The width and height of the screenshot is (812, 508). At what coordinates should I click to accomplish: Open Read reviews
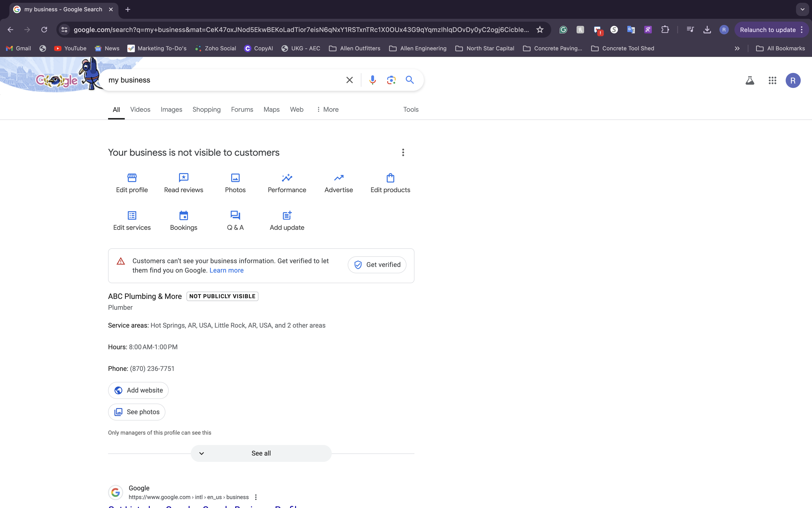point(183,183)
